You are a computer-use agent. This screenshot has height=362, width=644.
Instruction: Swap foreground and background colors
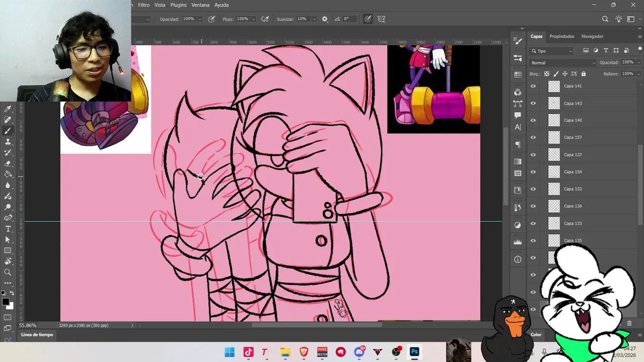[x=12, y=293]
